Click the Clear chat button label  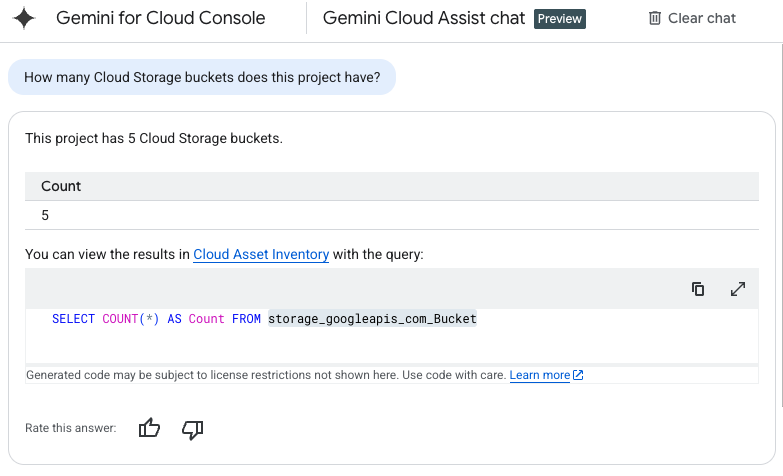tap(702, 18)
